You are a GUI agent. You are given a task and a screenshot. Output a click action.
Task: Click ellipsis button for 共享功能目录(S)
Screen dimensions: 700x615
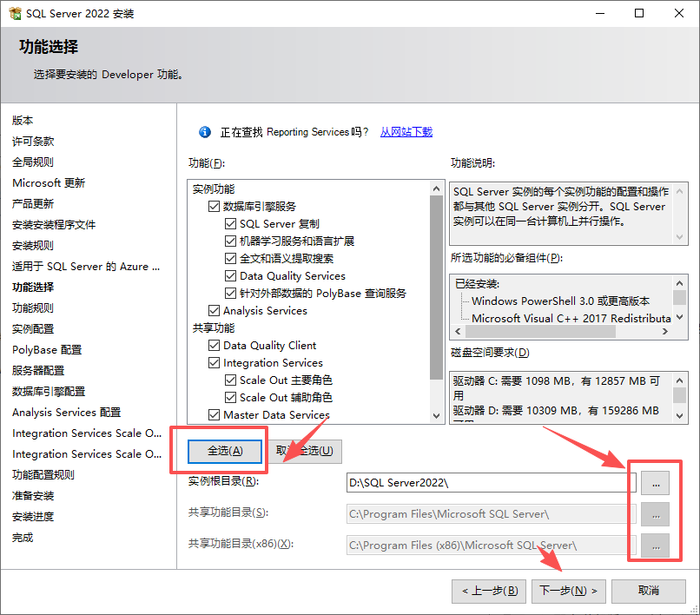(x=656, y=514)
